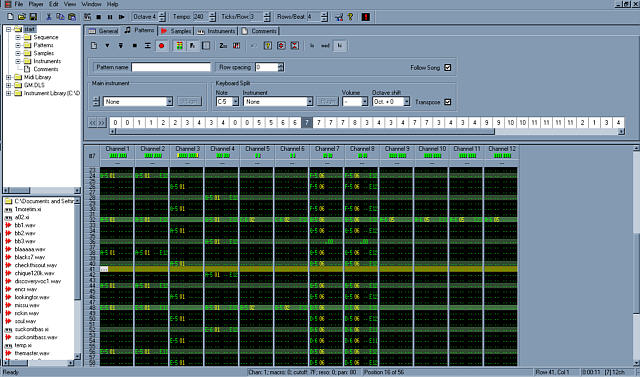640x377 pixels.
Task: Pause playback in the main toolbar
Action: (x=110, y=17)
